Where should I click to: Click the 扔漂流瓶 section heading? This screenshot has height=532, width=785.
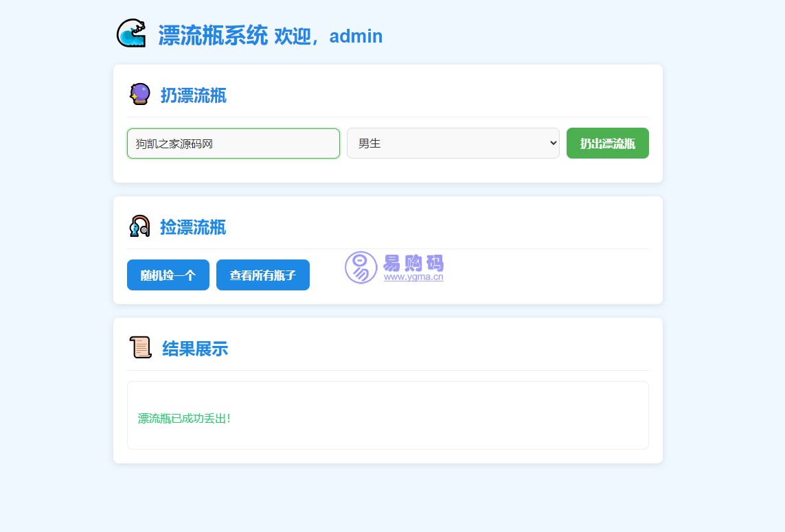tap(194, 95)
